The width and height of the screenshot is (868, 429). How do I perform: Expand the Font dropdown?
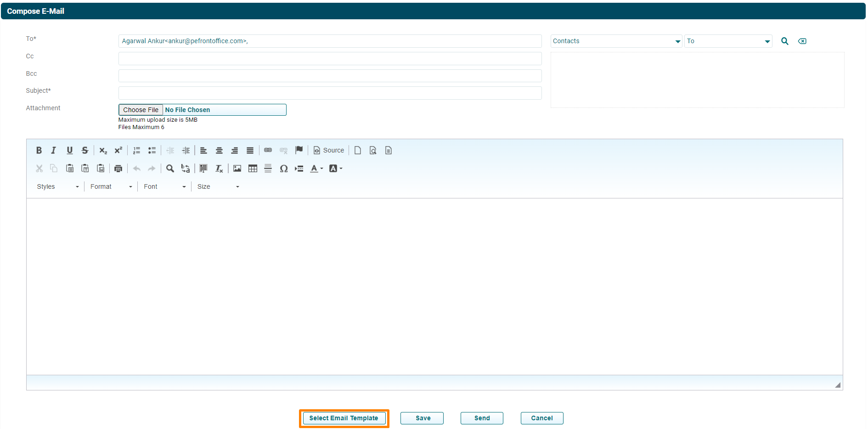164,186
